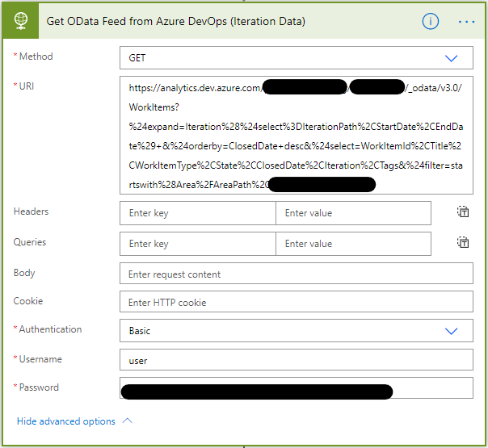This screenshot has height=448, width=488.
Task: Click the Headers label
Action: tap(31, 211)
